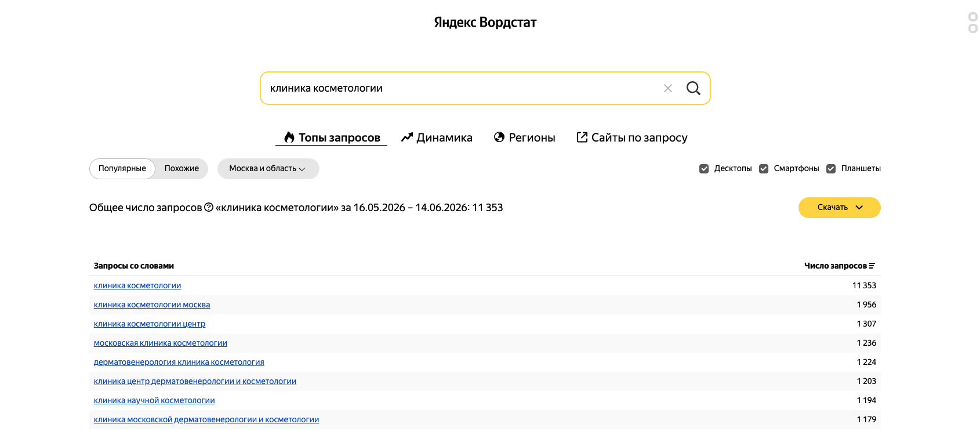Screen dimensions: 980x431
Task: Uncheck the Планшеты checkbox
Action: pos(831,169)
